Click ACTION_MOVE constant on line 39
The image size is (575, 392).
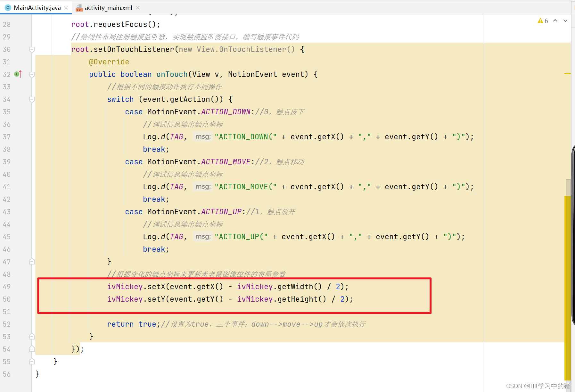click(x=226, y=162)
